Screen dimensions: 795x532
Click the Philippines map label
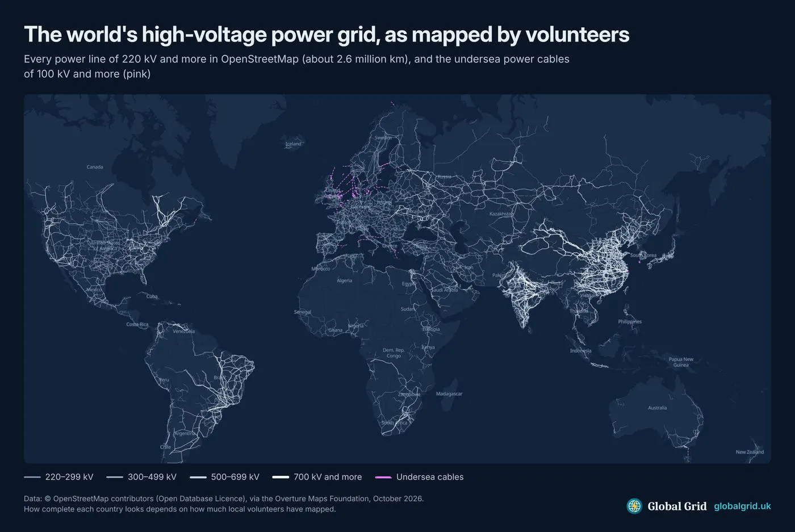pos(630,321)
